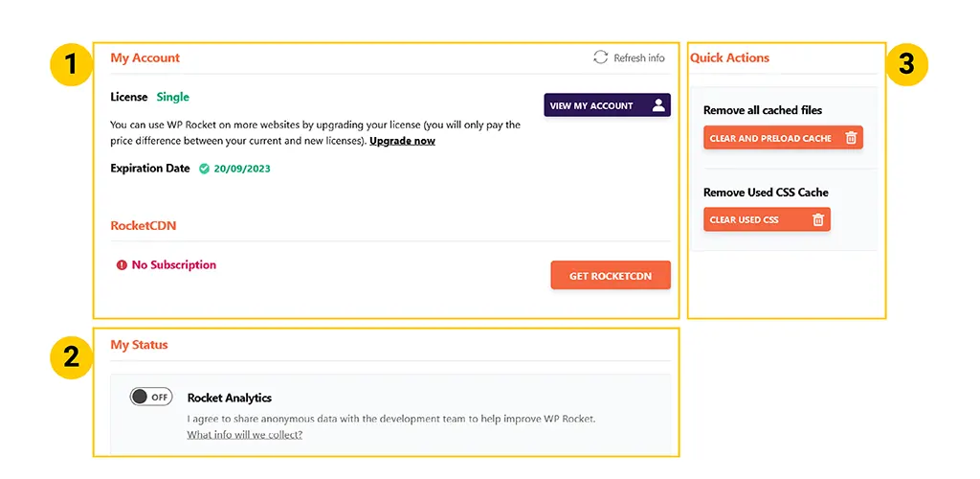Screen dimensions: 980x479
Task: Click the user icon on View My Account
Action: tap(658, 105)
